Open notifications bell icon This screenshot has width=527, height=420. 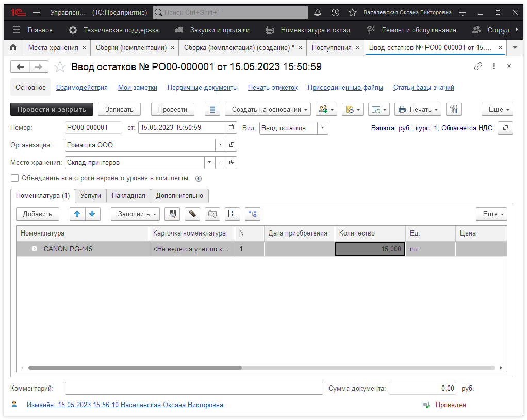[x=318, y=12]
